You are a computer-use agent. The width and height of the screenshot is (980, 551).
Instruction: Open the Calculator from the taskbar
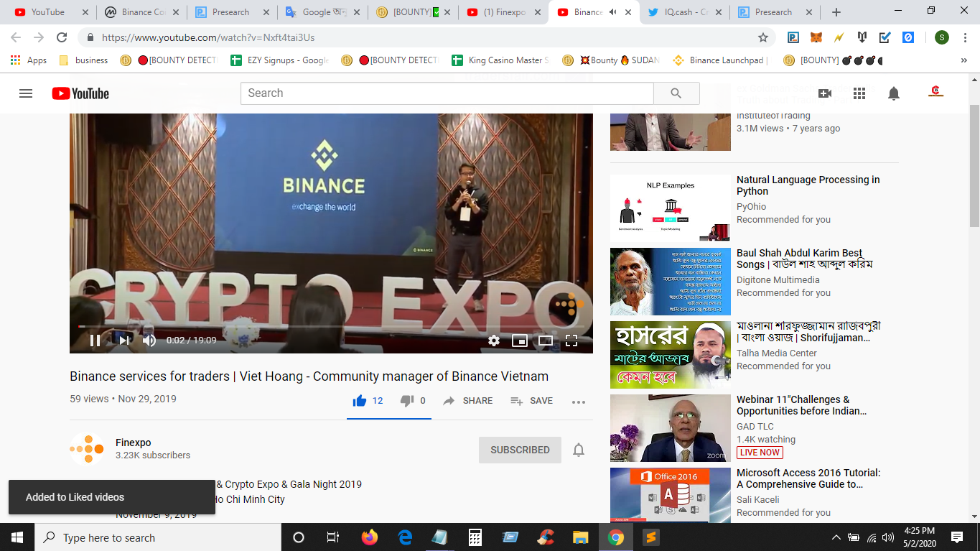pyautogui.click(x=475, y=537)
